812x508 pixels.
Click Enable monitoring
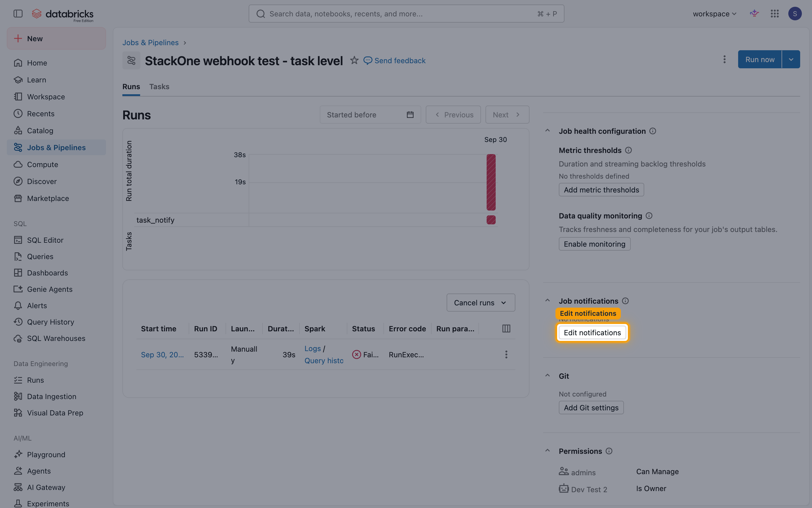coord(595,244)
